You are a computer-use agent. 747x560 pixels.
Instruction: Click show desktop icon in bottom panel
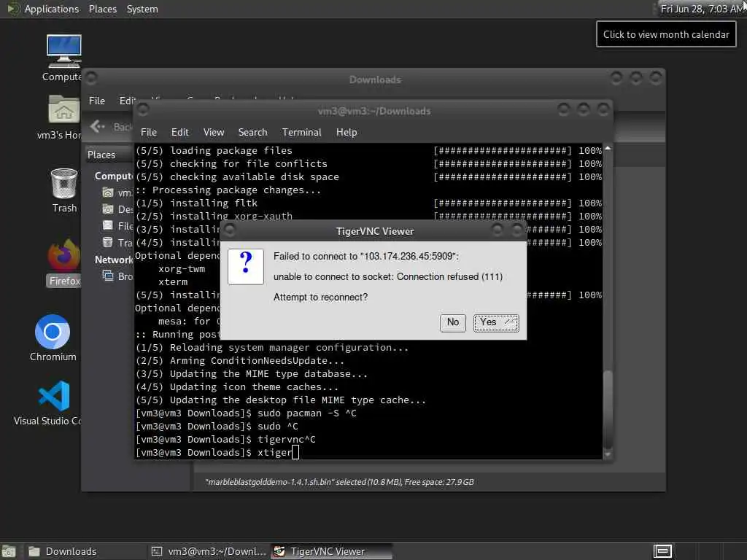pyautogui.click(x=9, y=551)
